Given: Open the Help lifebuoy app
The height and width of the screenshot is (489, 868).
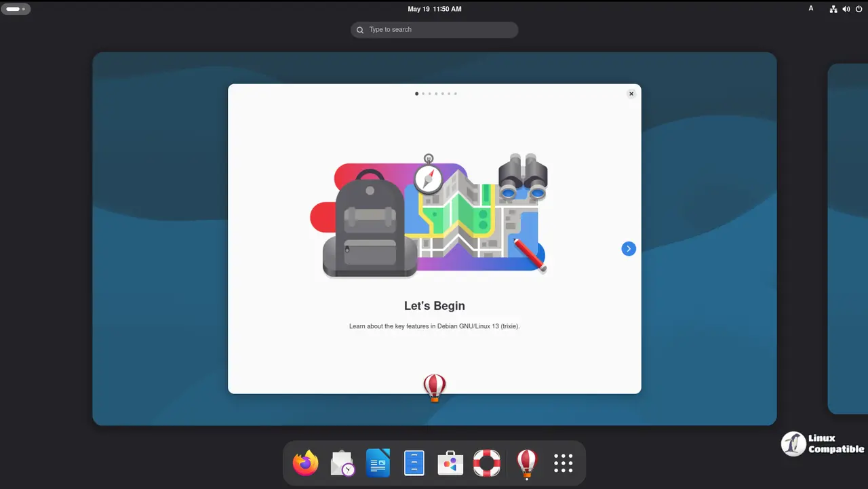Looking at the screenshot, I should coord(486,463).
